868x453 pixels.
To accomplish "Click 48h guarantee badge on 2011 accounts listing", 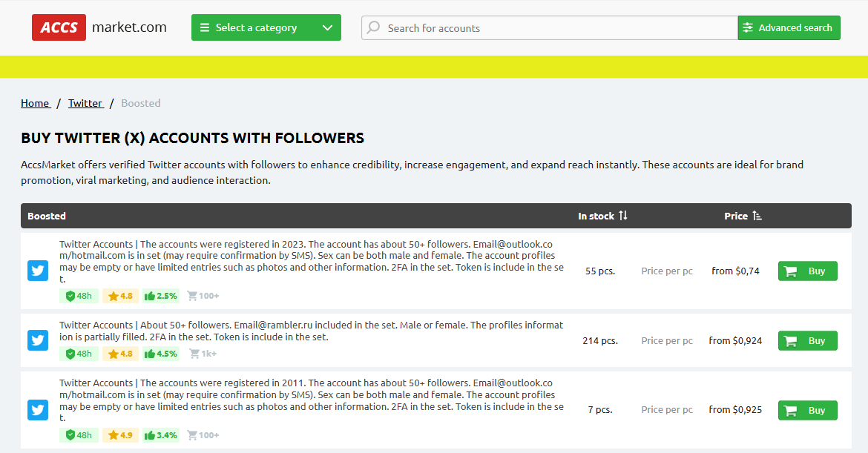I will (79, 435).
